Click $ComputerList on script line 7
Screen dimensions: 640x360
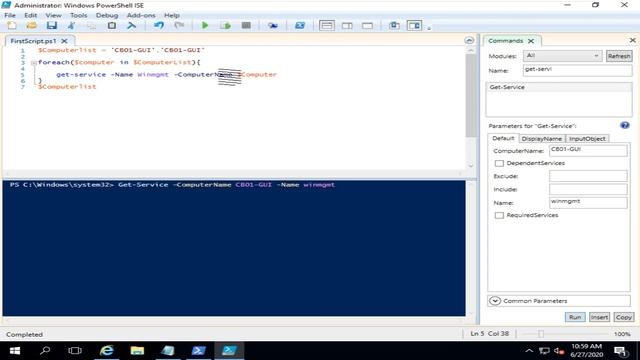point(67,87)
